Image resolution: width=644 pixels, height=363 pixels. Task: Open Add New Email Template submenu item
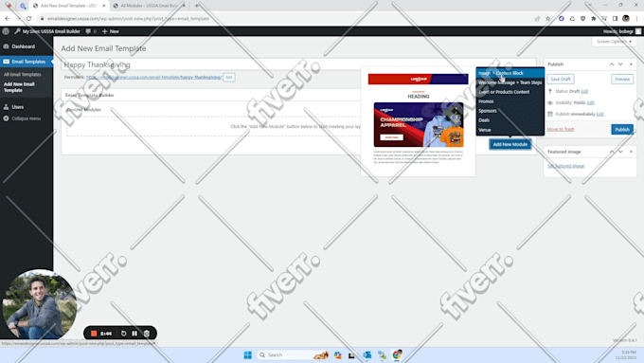click(x=19, y=87)
